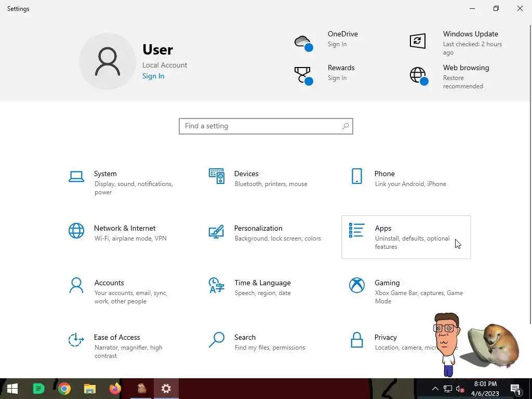
Task: Click 'Narrator, magnifier, high contrast' text
Action: (128, 352)
